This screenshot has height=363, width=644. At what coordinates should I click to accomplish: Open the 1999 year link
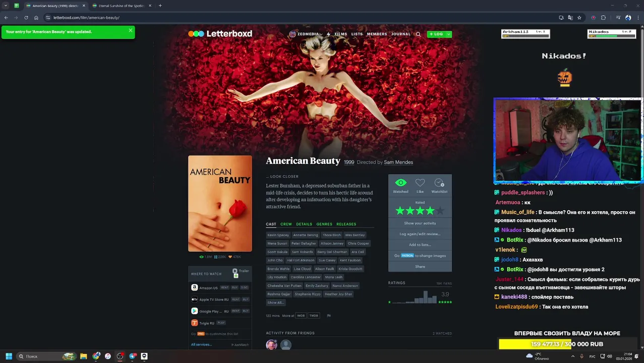(349, 162)
